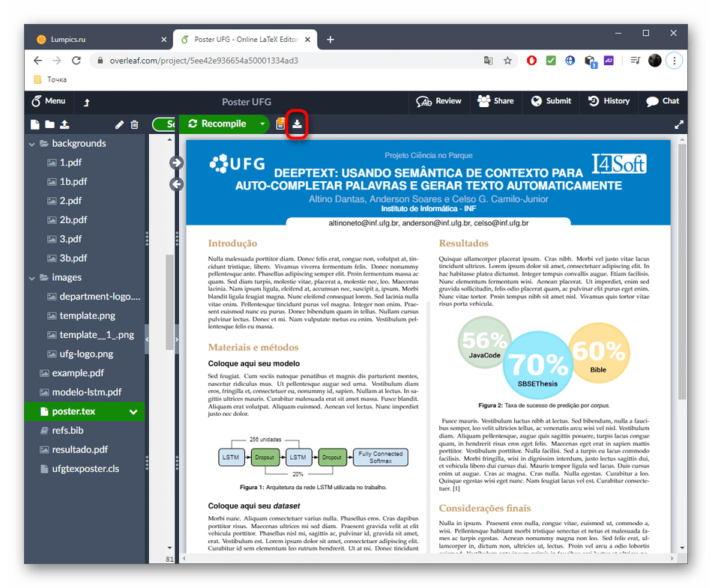Viewport: 712px width, 588px height.
Task: Collapse the backgrounds folder
Action: pos(32,144)
